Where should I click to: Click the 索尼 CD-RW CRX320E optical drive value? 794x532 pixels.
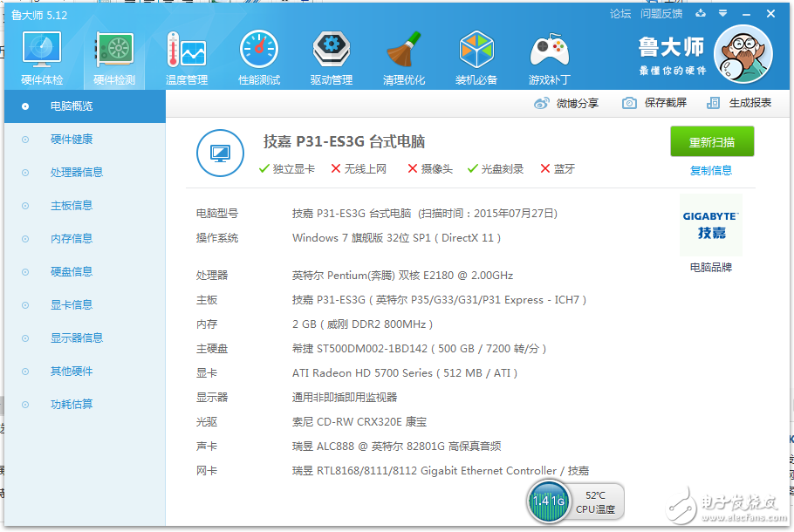click(359, 422)
